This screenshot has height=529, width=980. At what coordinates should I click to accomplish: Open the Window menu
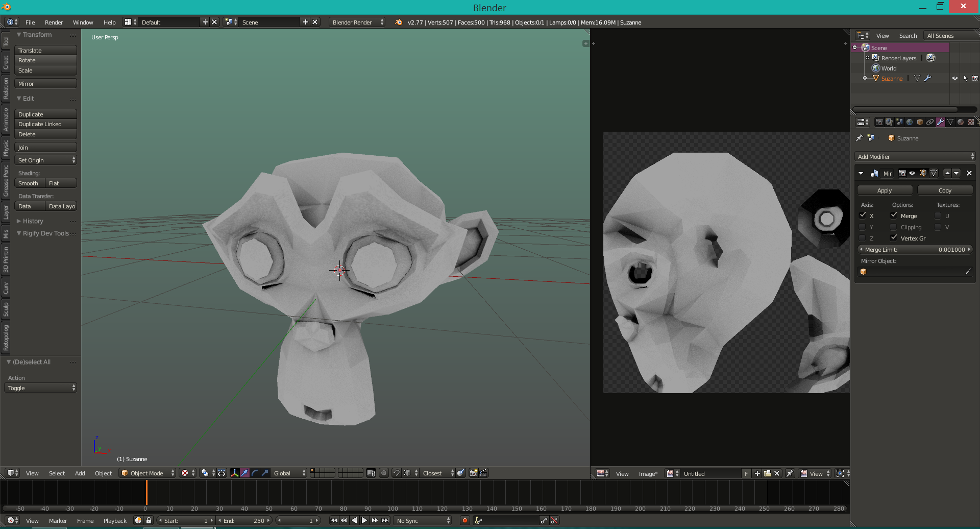coord(83,22)
